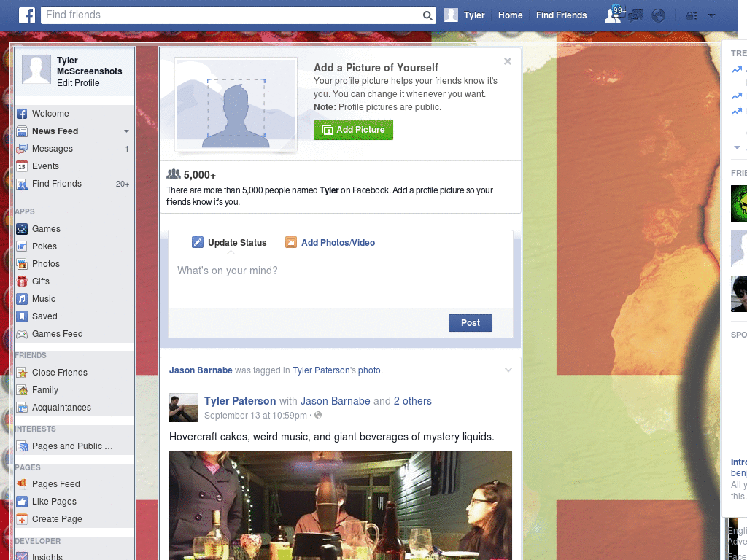The width and height of the screenshot is (747, 560).
Task: Click the Pages and Public icon
Action: (x=22, y=447)
